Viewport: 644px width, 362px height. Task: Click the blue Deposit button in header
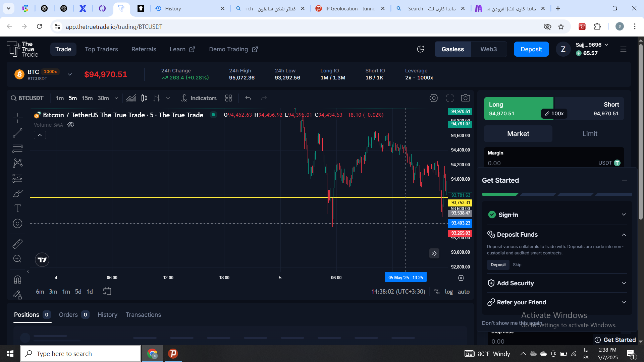tap(531, 49)
